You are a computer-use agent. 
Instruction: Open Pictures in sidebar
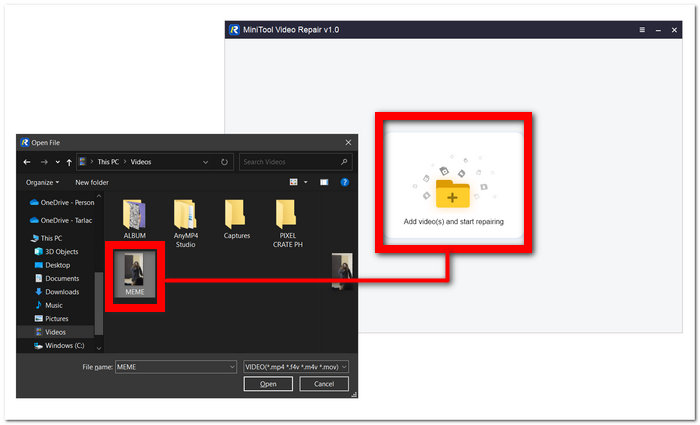pyautogui.click(x=52, y=319)
